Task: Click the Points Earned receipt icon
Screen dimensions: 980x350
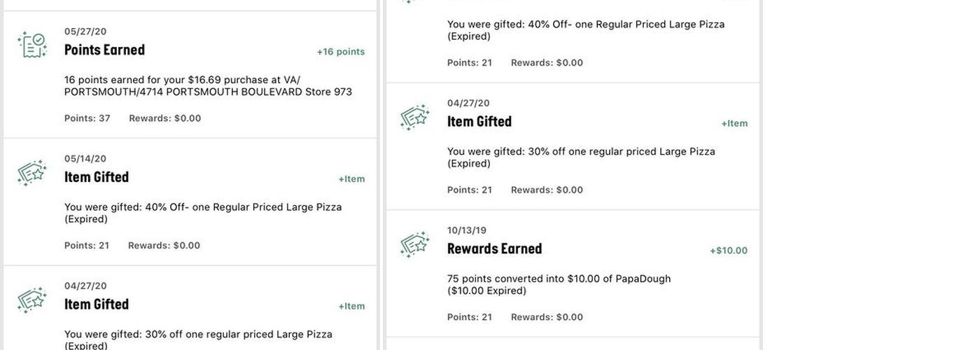Action: tap(32, 45)
